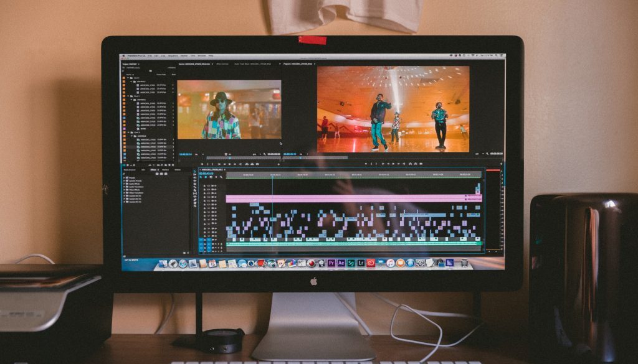Select the Export Frame camera icon
The image size is (638, 364).
[x=421, y=164]
